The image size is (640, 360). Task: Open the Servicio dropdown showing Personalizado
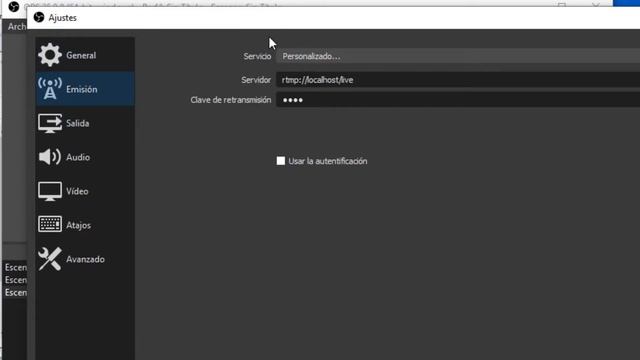[458, 56]
